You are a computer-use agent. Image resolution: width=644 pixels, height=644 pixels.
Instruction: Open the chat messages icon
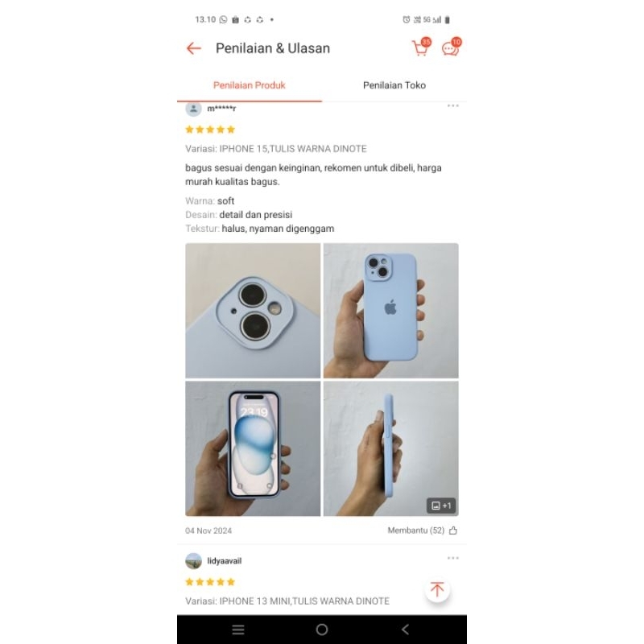(451, 47)
